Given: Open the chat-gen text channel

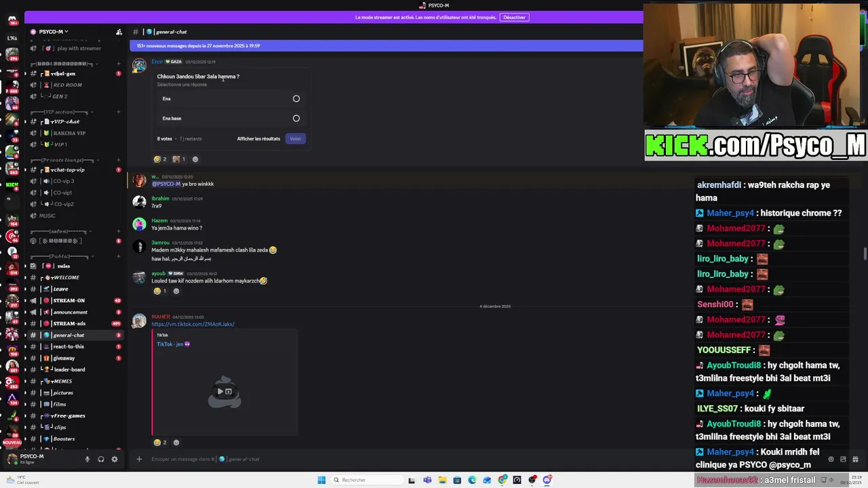Looking at the screenshot, I should (x=77, y=73).
